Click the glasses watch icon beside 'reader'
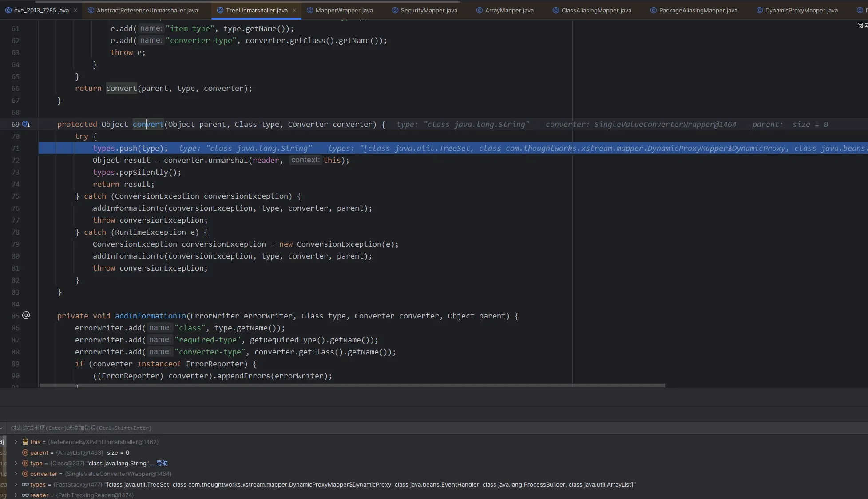This screenshot has width=868, height=499. [25, 495]
